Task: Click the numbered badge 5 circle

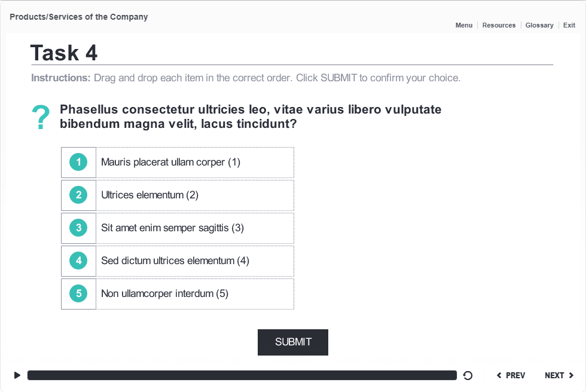Action: click(x=78, y=293)
